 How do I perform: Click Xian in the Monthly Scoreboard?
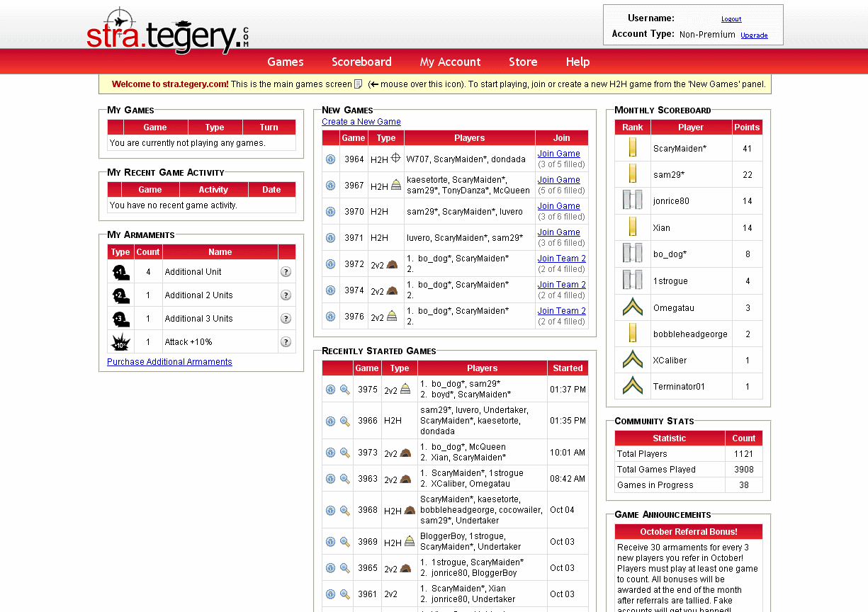click(x=662, y=228)
